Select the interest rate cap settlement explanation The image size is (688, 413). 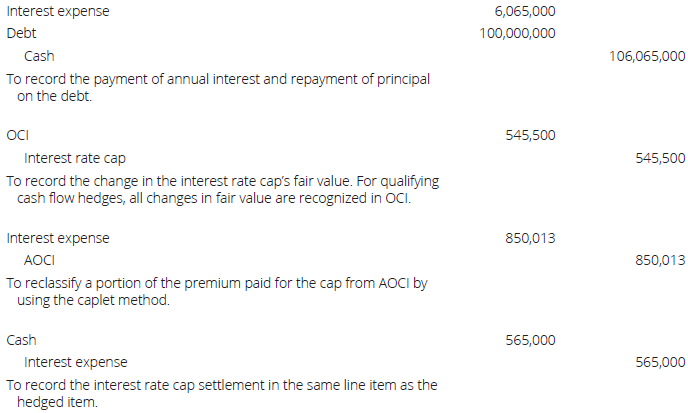click(x=221, y=393)
